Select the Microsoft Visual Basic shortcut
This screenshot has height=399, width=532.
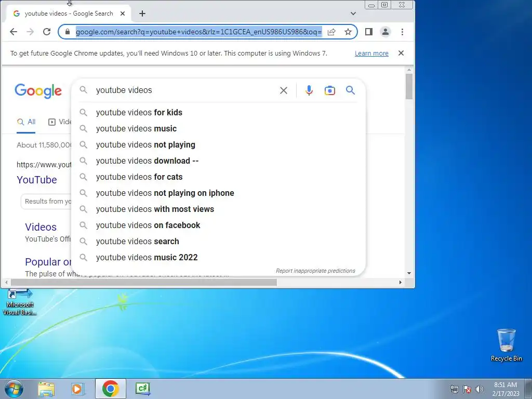tap(20, 302)
